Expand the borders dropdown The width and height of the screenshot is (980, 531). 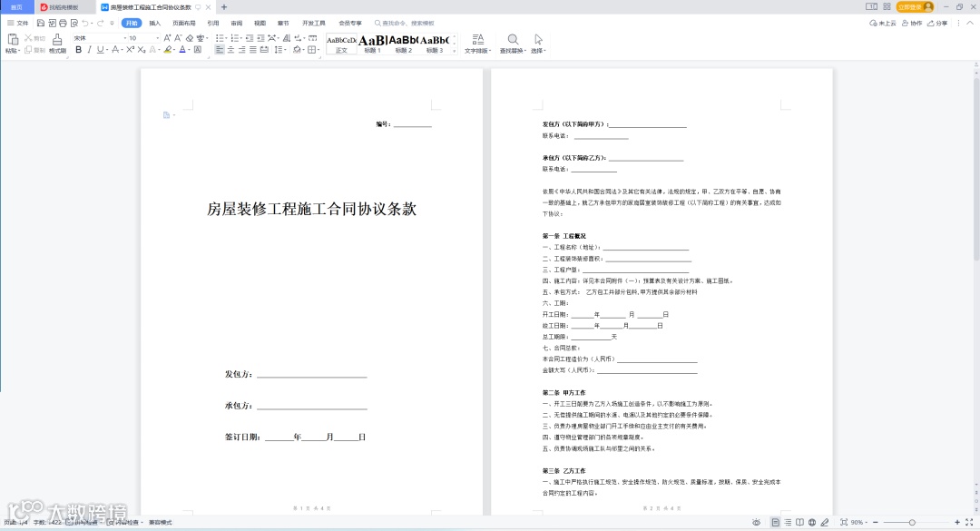pyautogui.click(x=318, y=49)
